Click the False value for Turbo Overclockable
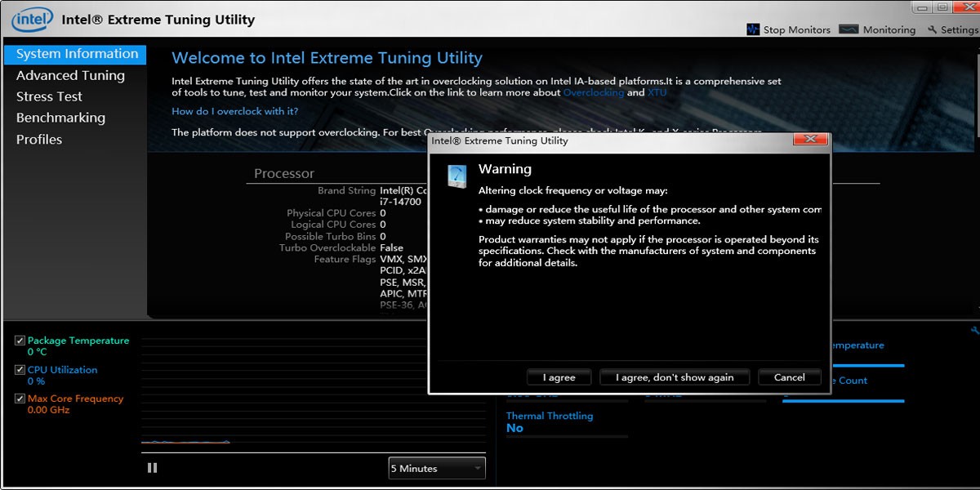 tap(392, 247)
